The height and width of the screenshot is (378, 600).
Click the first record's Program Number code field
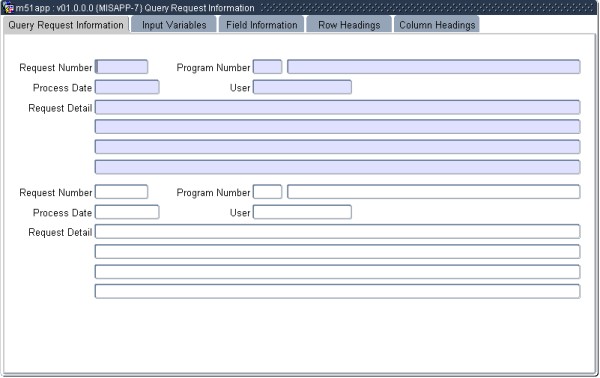[267, 67]
